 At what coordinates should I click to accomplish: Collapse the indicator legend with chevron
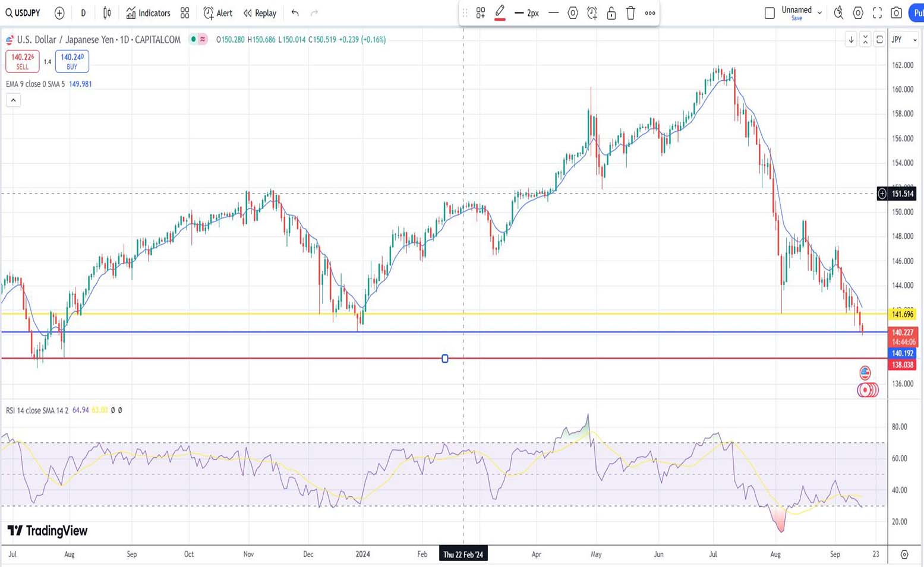tap(13, 100)
